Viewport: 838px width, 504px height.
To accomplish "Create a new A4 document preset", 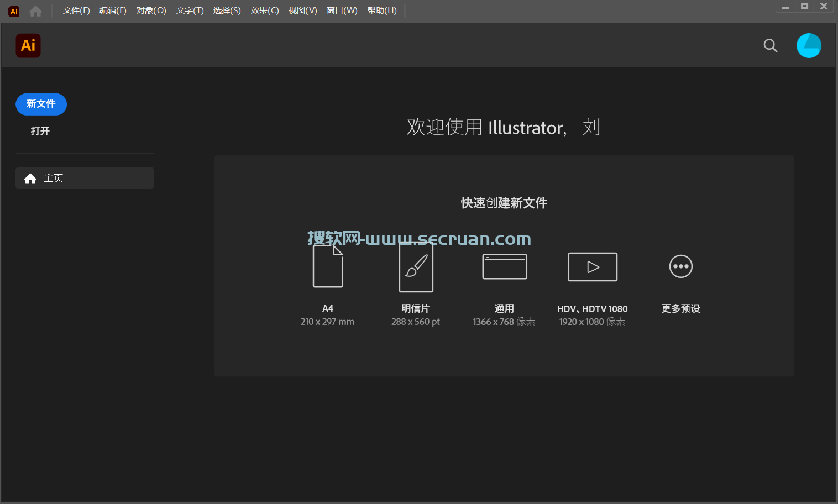I will pyautogui.click(x=328, y=266).
